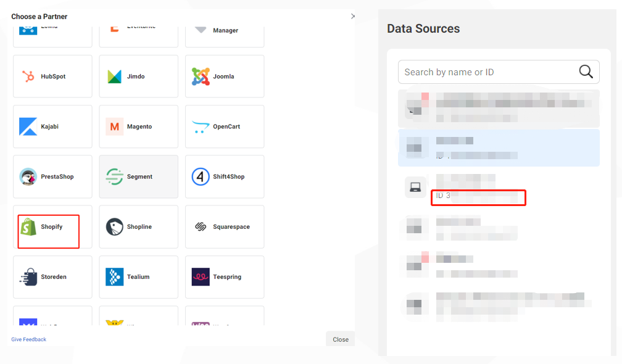
Task: Click the Segment label text
Action: coord(139,176)
